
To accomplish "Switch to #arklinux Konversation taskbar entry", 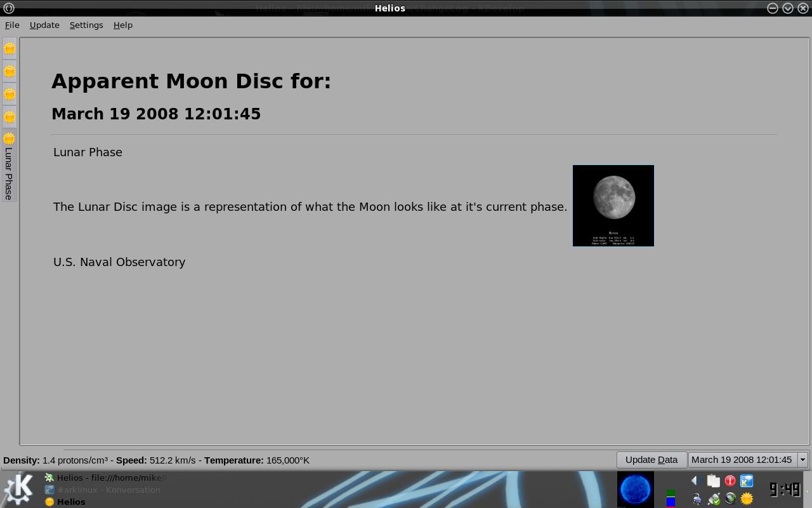I will pos(103,490).
